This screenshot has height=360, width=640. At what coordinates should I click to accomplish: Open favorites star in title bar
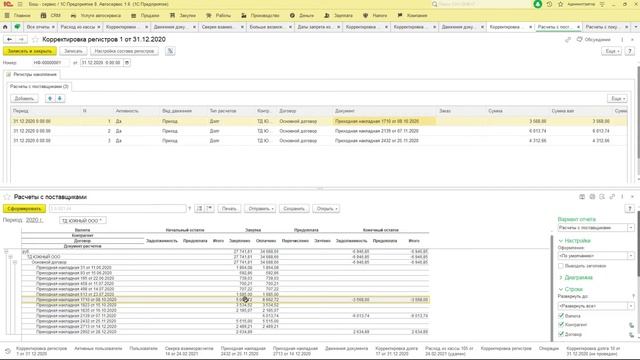click(x=560, y=4)
